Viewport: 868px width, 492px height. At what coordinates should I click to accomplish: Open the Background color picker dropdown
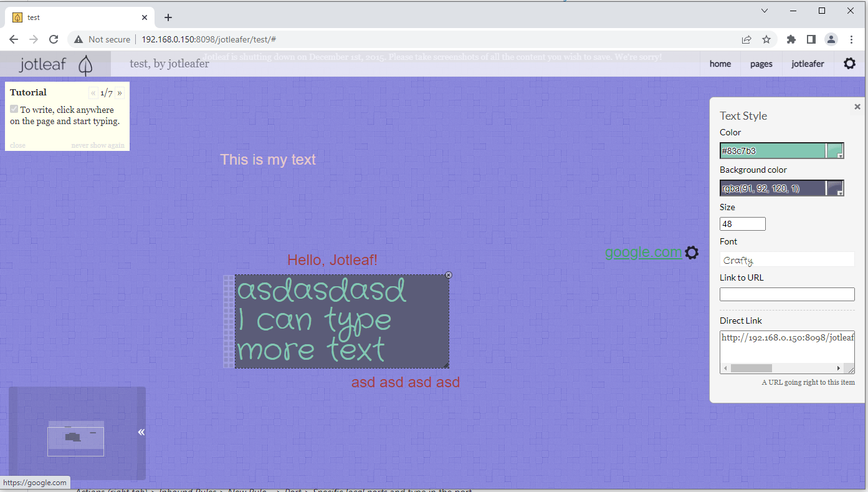coord(835,188)
